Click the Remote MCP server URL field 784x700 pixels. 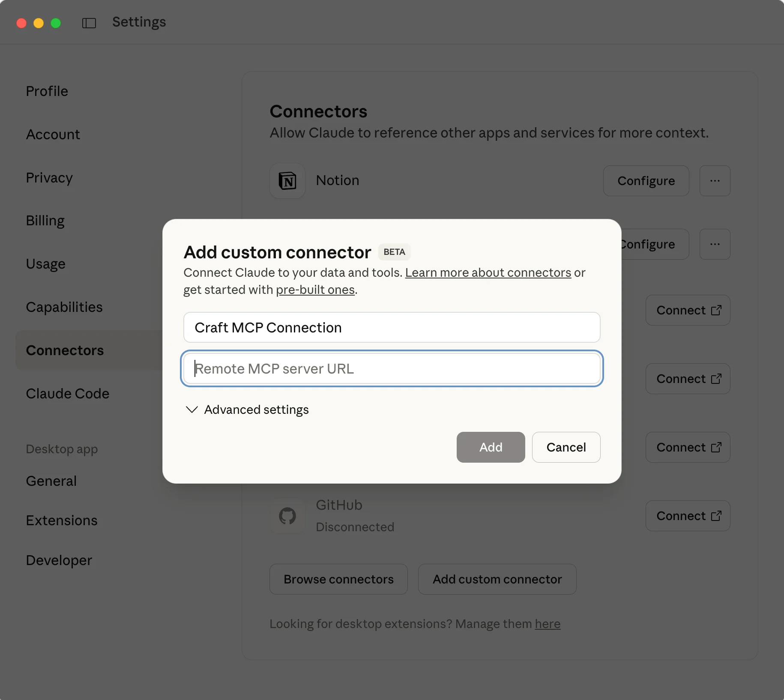tap(391, 368)
